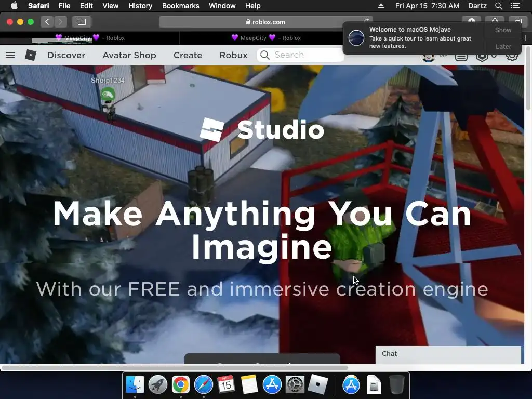
Task: Click the vertical page scrollbar
Action: tap(528, 78)
